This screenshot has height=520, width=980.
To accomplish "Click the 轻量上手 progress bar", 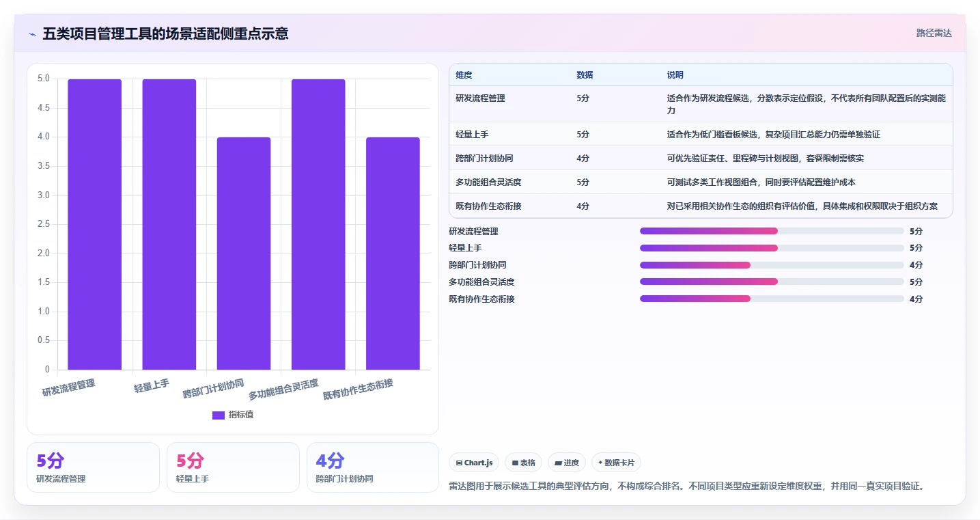I will tap(772, 248).
